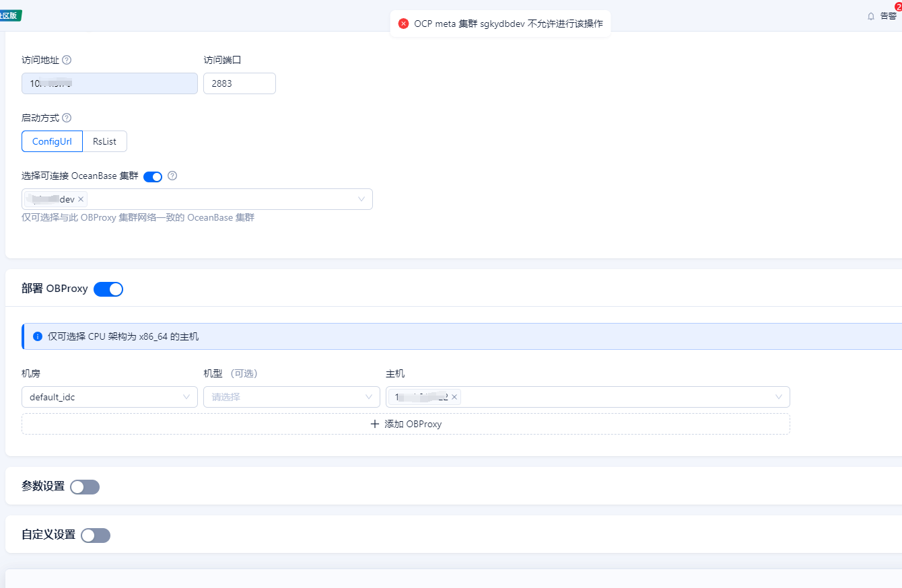This screenshot has width=902, height=588.
Task: Click the notice 仅可选择 CPU 架构为 x86_64 的主机
Action: (x=123, y=336)
